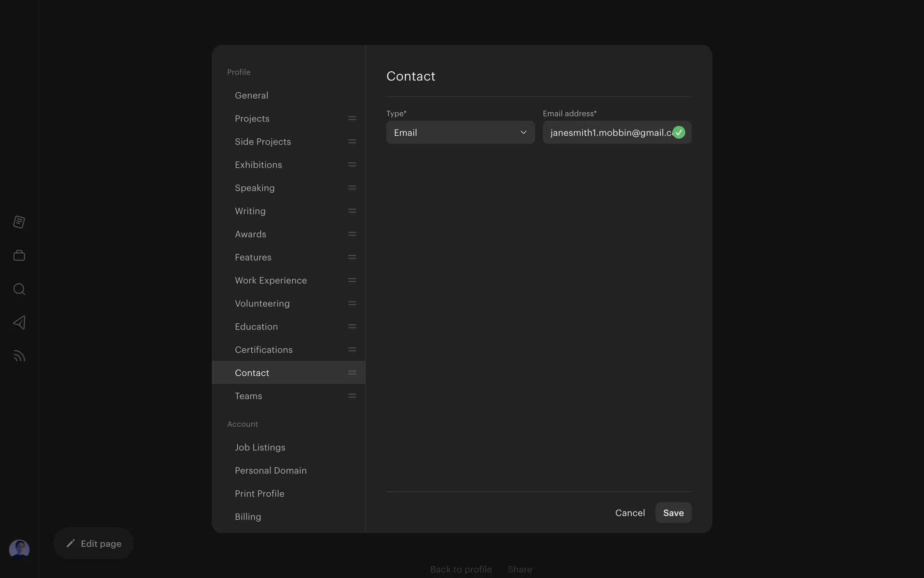924x578 pixels.
Task: Go to the Billing account section
Action: [248, 517]
